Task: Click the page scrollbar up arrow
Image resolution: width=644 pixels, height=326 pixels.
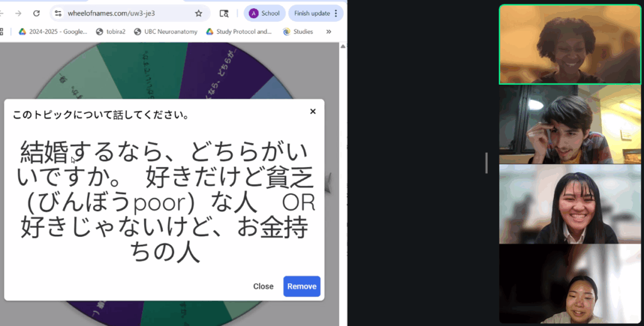Action: [343, 46]
